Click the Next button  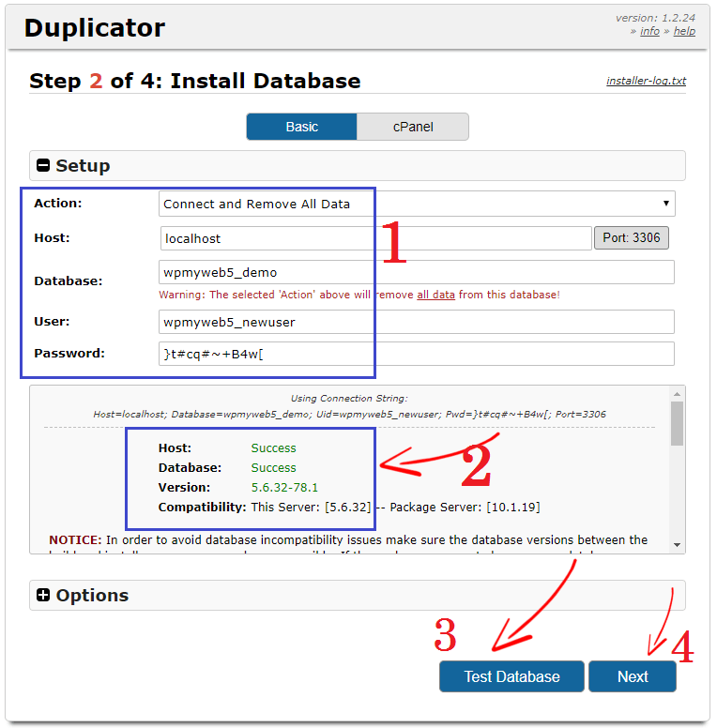click(x=632, y=676)
